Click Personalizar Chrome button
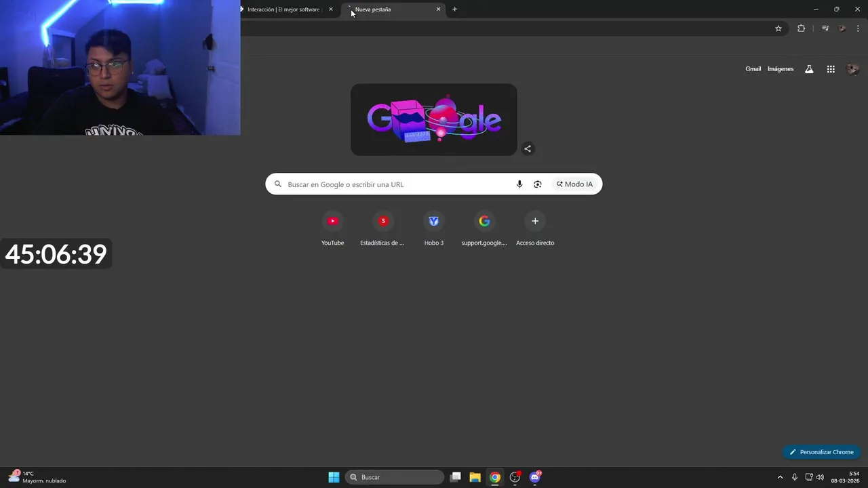This screenshot has width=868, height=488. click(822, 452)
